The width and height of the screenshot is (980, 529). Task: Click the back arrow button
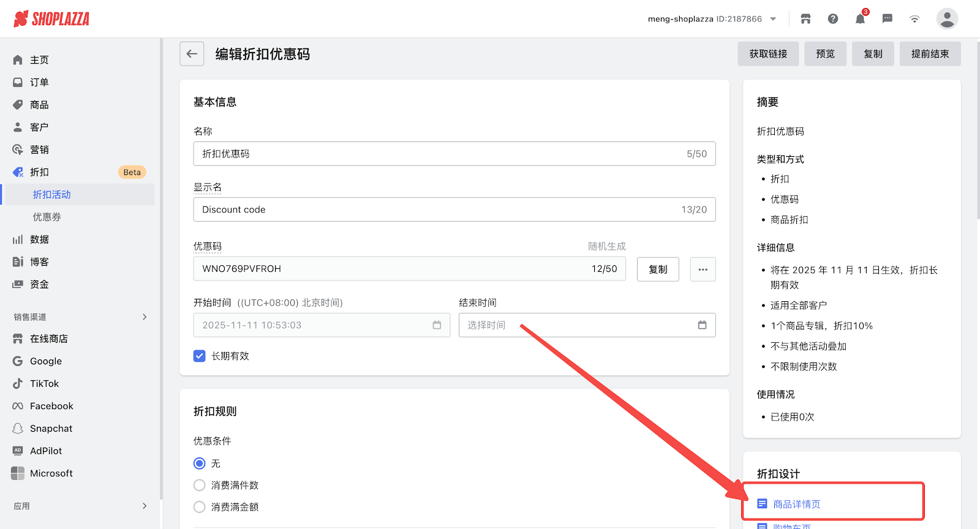(192, 54)
